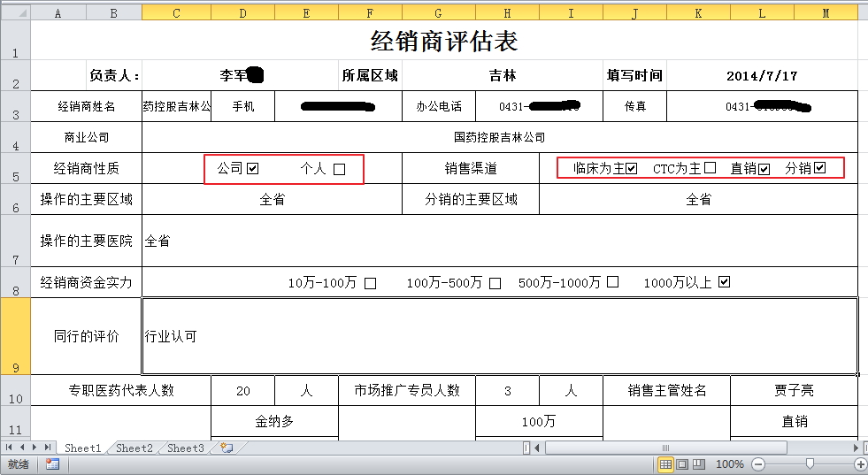Viewport: 868px width, 475px height.
Task: Click the 分销的主要区域 label
Action: tap(471, 199)
